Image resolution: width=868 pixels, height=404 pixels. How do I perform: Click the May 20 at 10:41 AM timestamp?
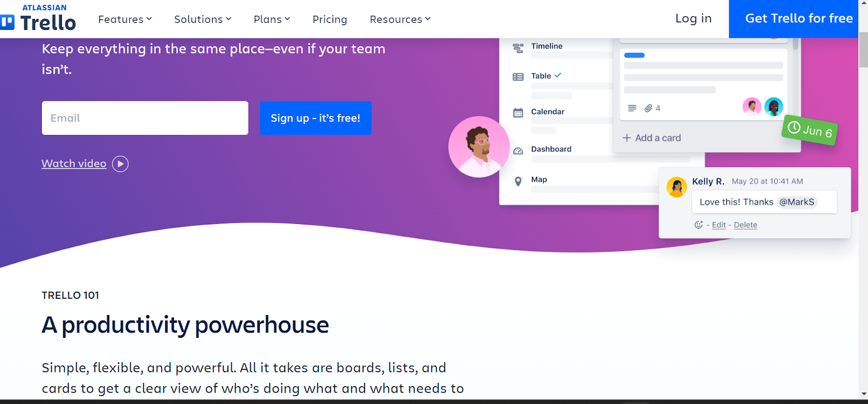tap(767, 181)
